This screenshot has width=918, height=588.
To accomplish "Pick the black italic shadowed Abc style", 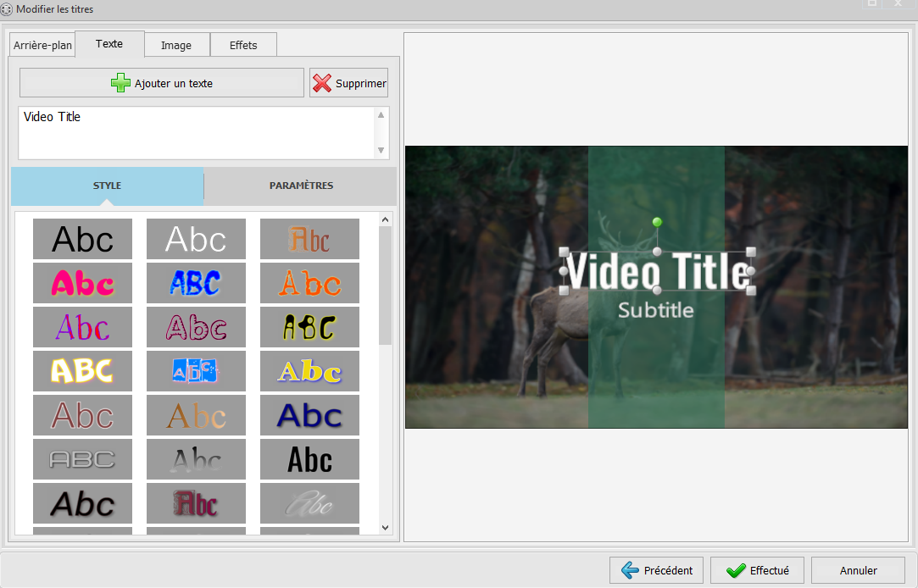I will [x=82, y=503].
